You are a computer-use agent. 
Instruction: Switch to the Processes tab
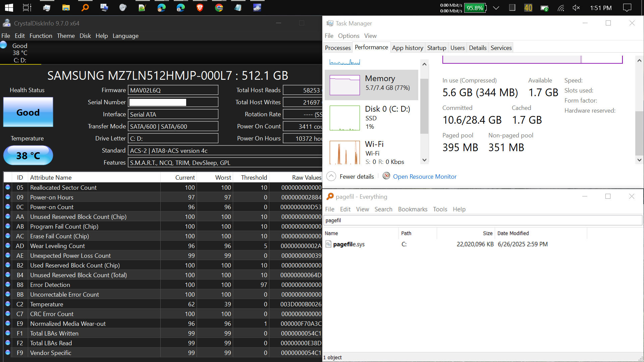click(x=338, y=48)
